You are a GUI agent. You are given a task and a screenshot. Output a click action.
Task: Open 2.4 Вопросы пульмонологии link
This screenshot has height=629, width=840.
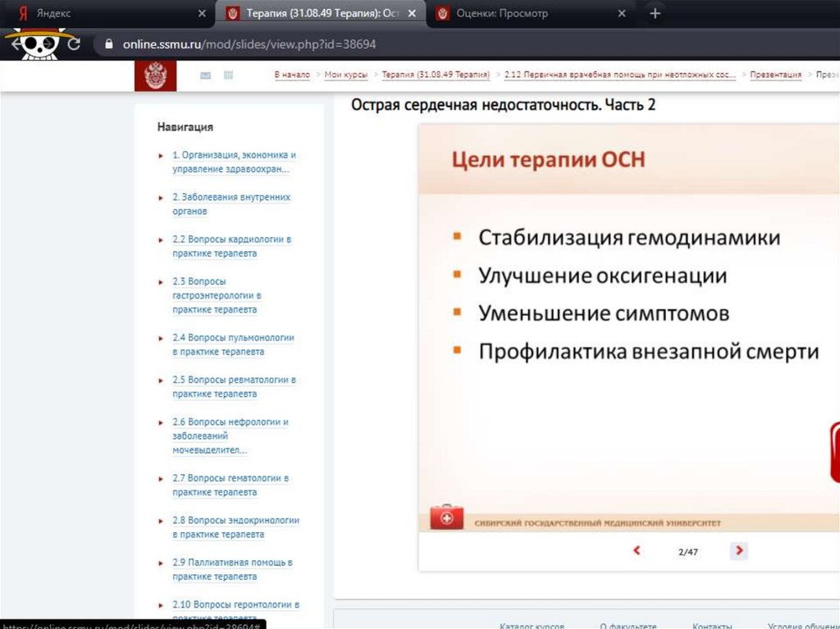233,344
